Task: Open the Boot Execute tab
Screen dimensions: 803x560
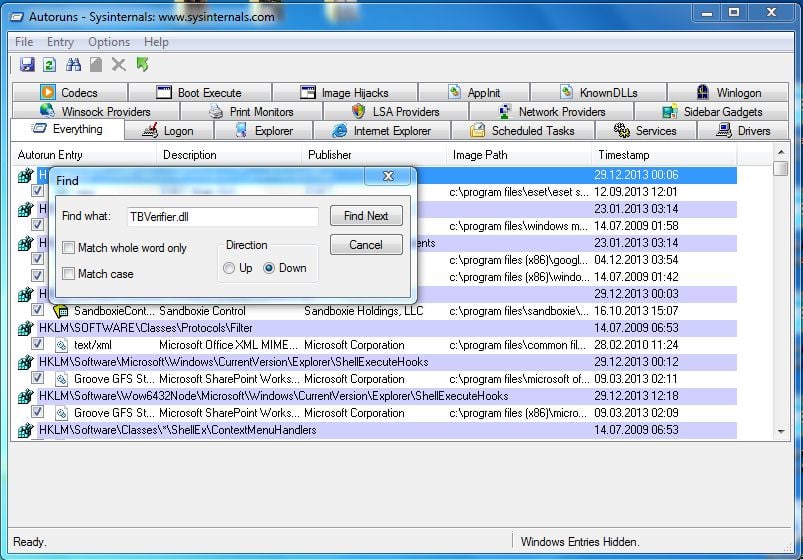Action: point(200,92)
